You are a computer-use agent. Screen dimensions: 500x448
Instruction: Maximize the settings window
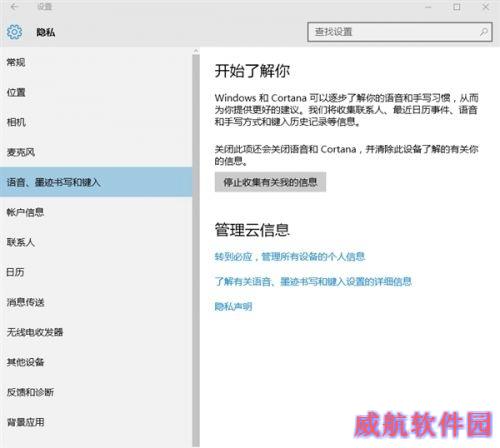457,7
